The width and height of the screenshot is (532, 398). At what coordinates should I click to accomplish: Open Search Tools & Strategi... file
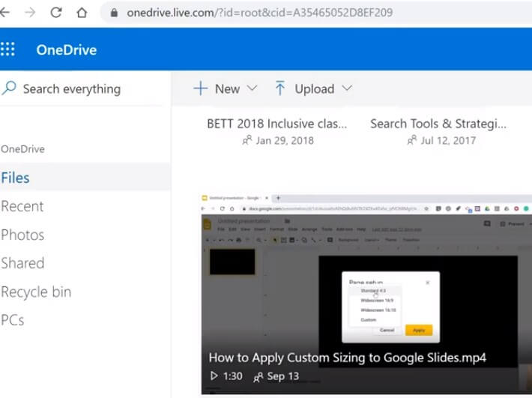pyautogui.click(x=438, y=124)
